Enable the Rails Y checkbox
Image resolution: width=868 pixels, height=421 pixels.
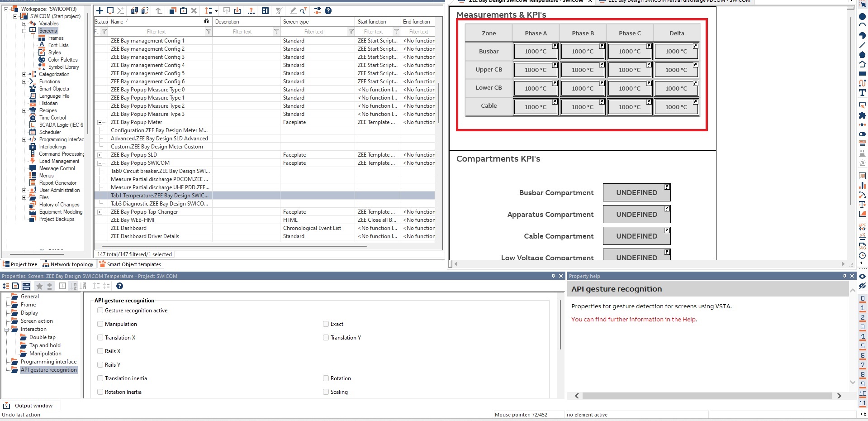point(100,365)
